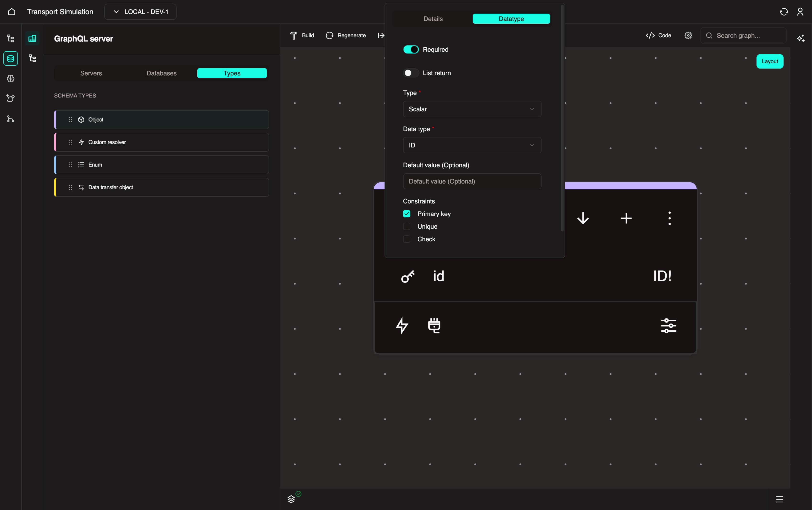
Task: Click the drag handle on Object row
Action: pos(70,120)
